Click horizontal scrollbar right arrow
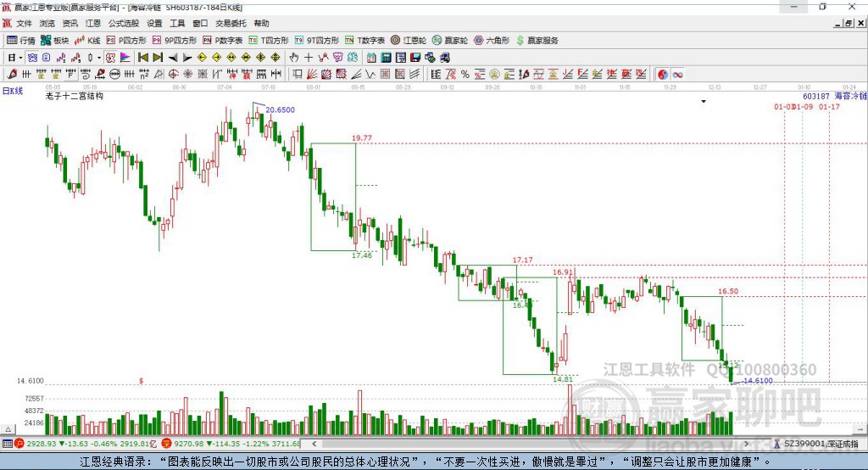The width and height of the screenshot is (868, 470). point(746,444)
